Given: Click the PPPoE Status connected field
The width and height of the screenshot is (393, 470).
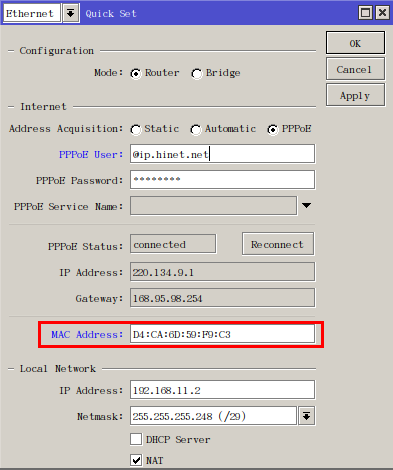Looking at the screenshot, I should (x=173, y=244).
